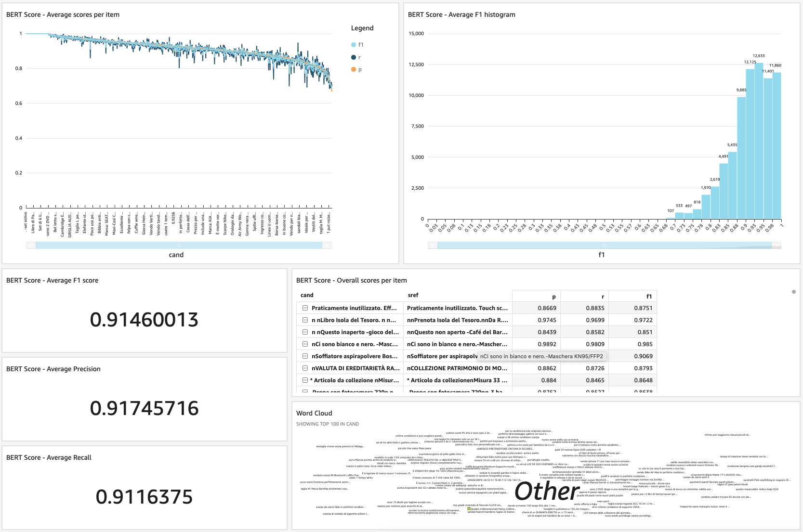Image resolution: width=803 pixels, height=532 pixels.
Task: Click sref cell 'Praticamente inutilizzato. Touch sc...'
Action: click(x=457, y=308)
